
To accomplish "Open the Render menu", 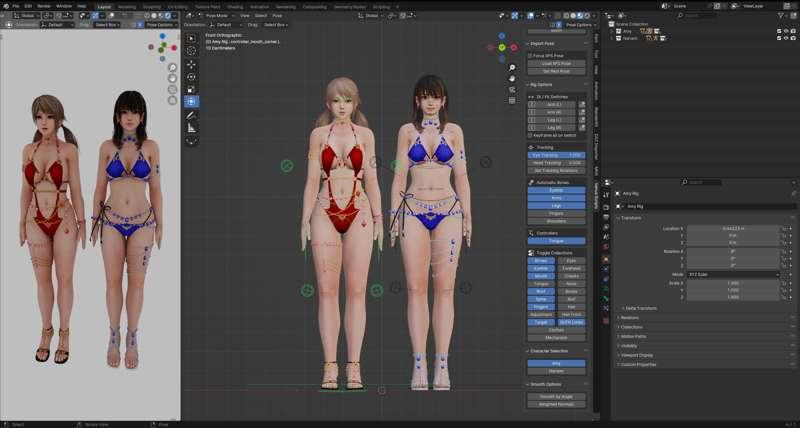I will pyautogui.click(x=44, y=6).
